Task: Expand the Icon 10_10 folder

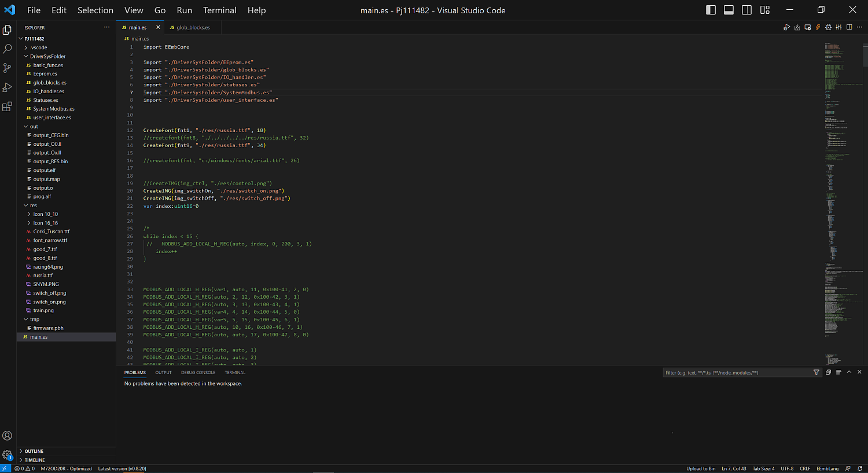Action: tap(45, 214)
